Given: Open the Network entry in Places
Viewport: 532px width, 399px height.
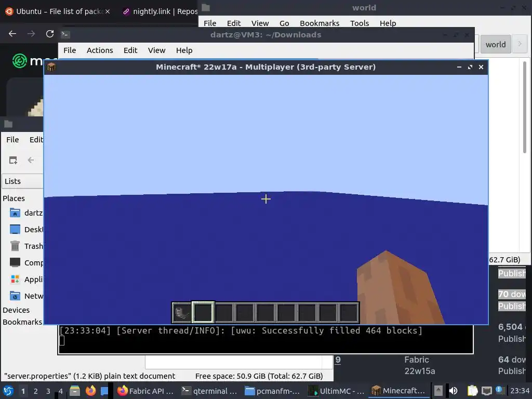Looking at the screenshot, I should tap(26, 296).
